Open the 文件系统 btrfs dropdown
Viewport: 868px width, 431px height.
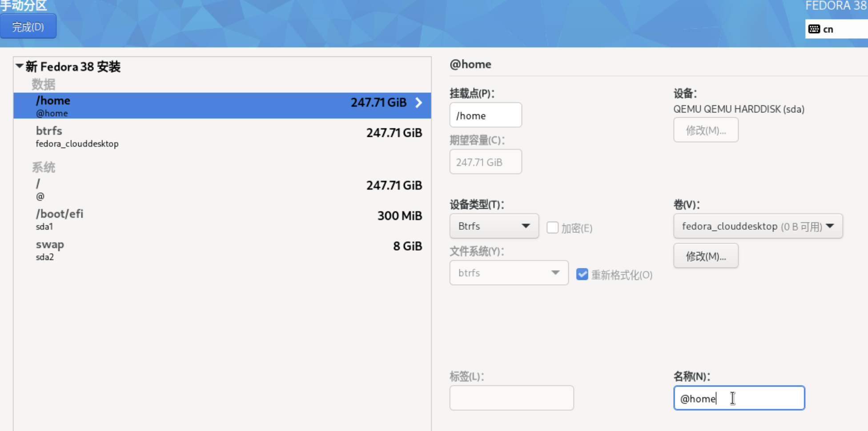(509, 273)
